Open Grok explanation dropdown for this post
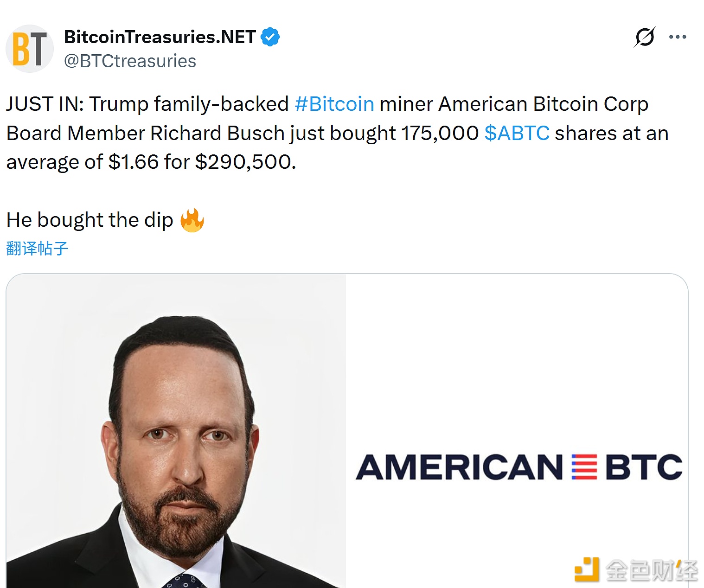Screen dimensions: 704x588 click(x=645, y=36)
